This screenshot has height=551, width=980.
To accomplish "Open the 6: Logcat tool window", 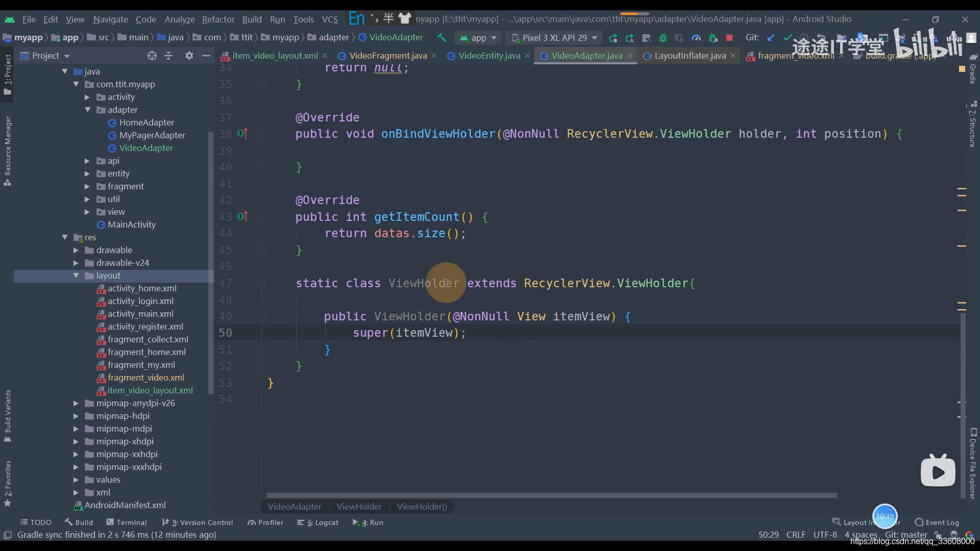I will 317,522.
